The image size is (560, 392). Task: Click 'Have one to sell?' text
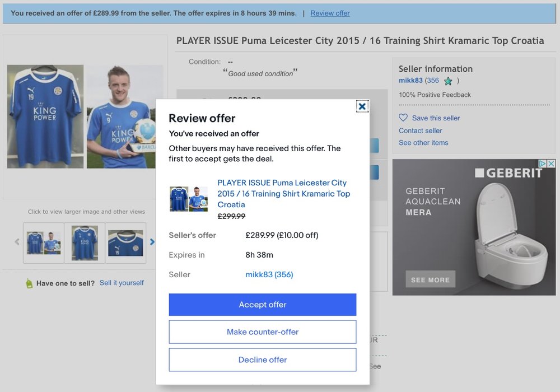(66, 283)
